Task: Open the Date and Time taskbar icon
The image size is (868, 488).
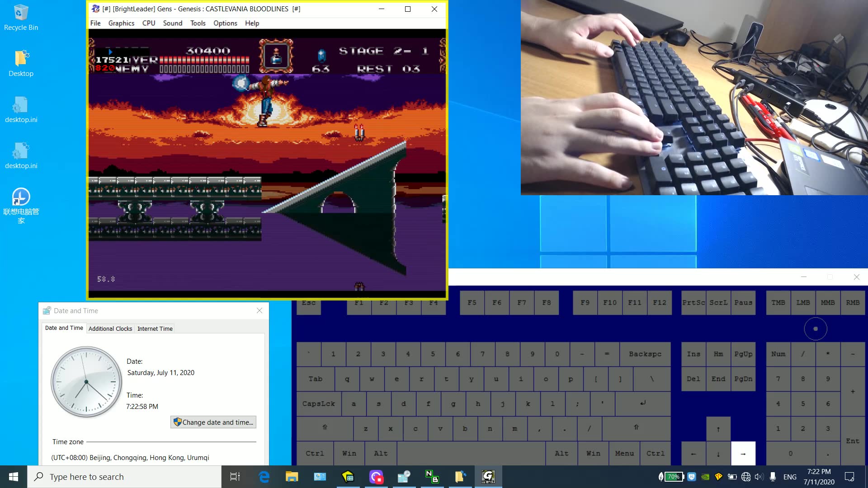Action: pyautogui.click(x=404, y=477)
